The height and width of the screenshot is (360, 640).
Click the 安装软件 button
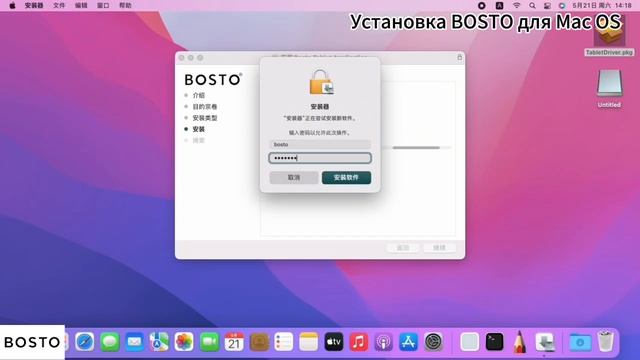[346, 178]
